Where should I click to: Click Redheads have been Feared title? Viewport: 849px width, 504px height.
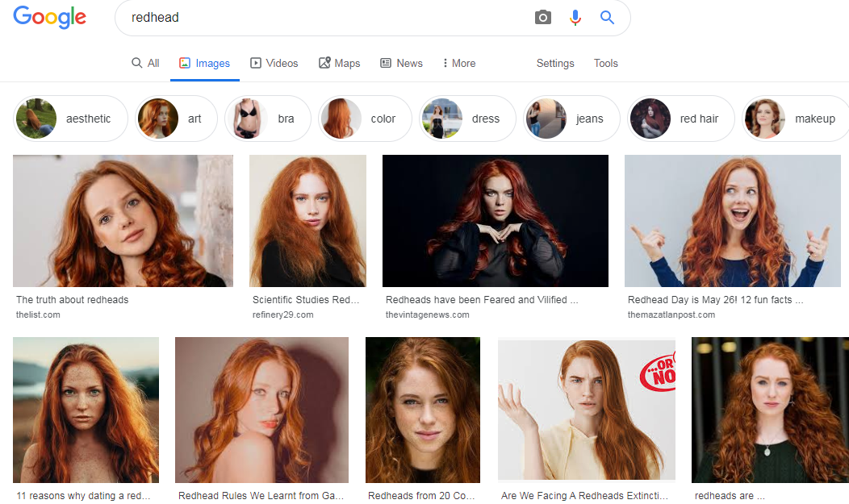[x=482, y=300]
